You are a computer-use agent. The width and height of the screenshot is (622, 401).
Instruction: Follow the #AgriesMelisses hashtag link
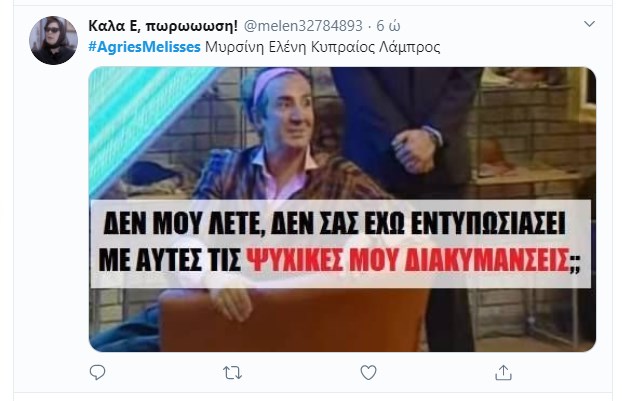(x=144, y=47)
